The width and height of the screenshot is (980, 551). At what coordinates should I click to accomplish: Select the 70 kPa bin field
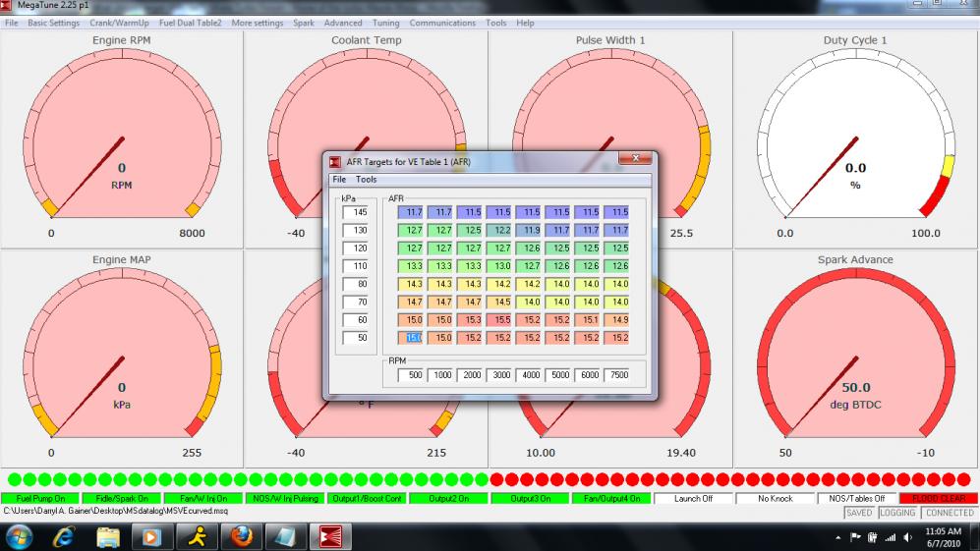[x=355, y=303]
